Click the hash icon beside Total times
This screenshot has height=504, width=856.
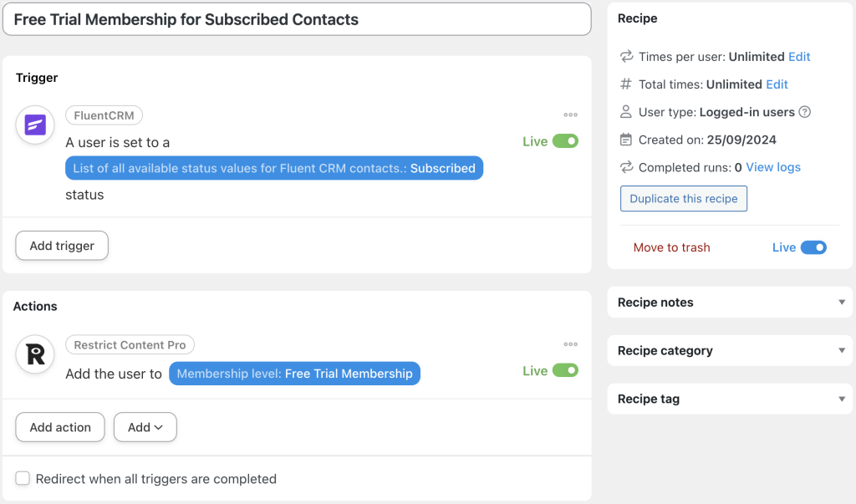coord(626,84)
